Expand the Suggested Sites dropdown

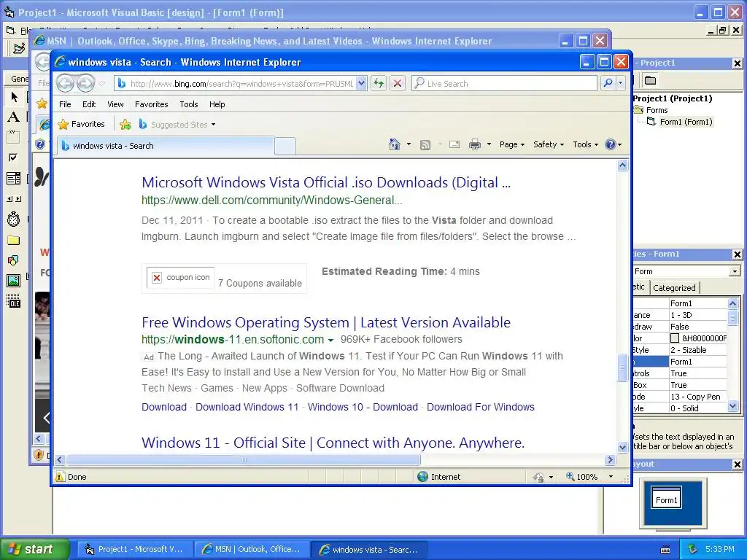click(x=213, y=125)
